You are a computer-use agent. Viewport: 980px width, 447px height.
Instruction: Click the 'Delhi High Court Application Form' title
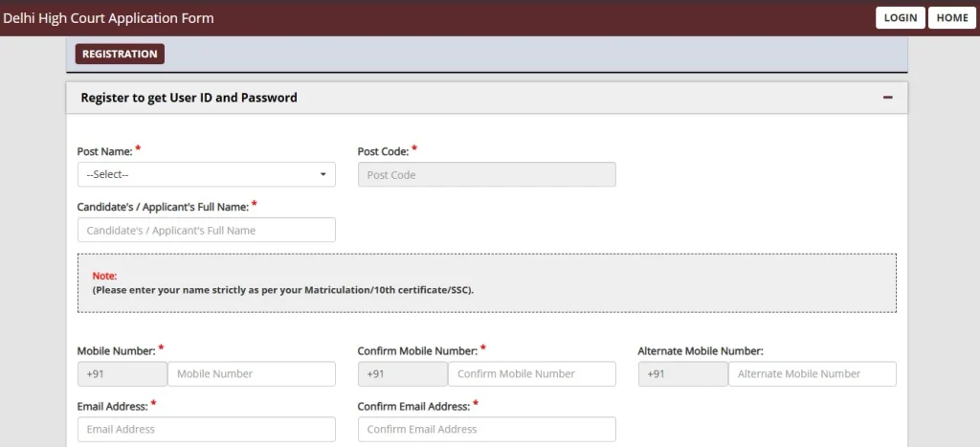[109, 18]
